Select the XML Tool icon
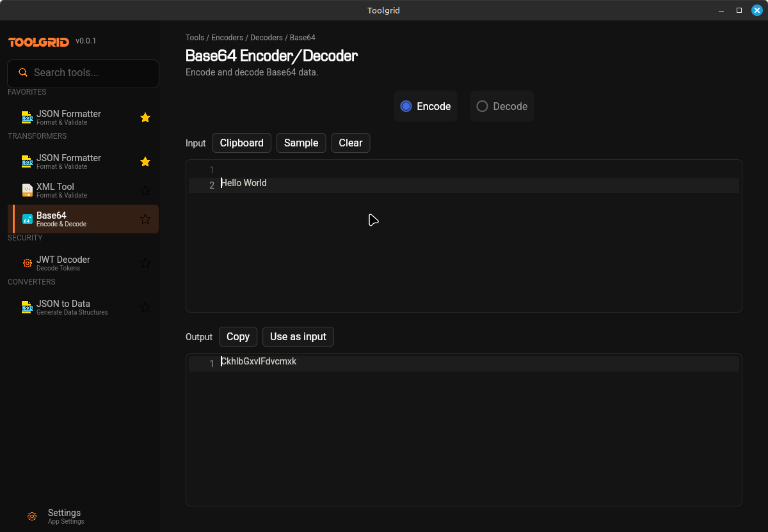Screen dimensions: 768x532 (27, 190)
